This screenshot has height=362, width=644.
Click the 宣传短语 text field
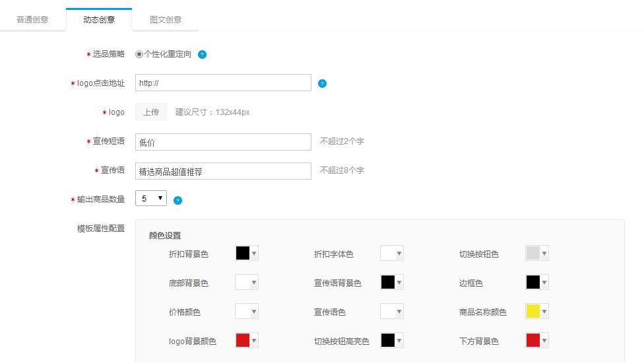point(223,142)
